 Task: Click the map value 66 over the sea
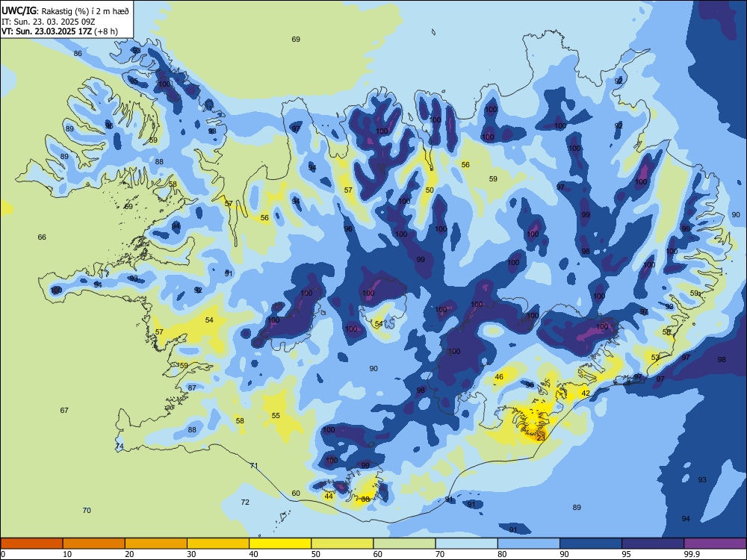(42, 237)
